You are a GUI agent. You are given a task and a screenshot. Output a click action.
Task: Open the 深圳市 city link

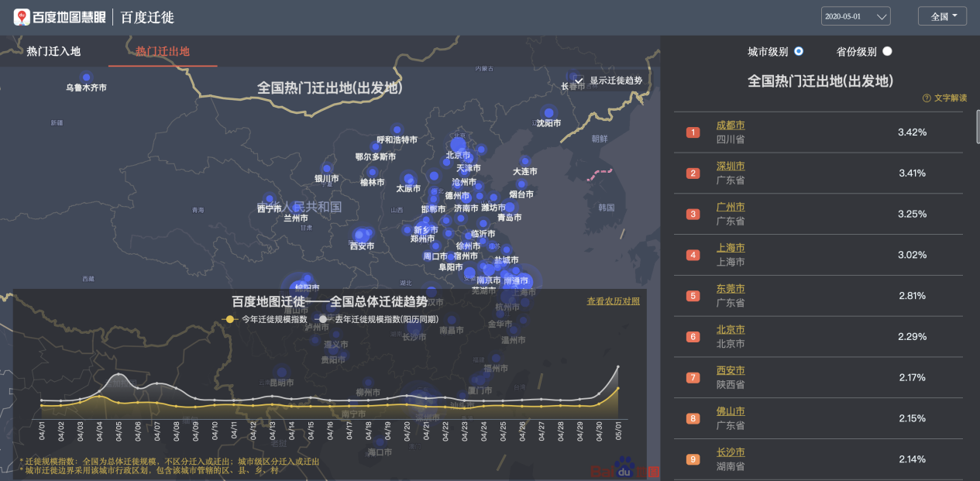point(731,167)
